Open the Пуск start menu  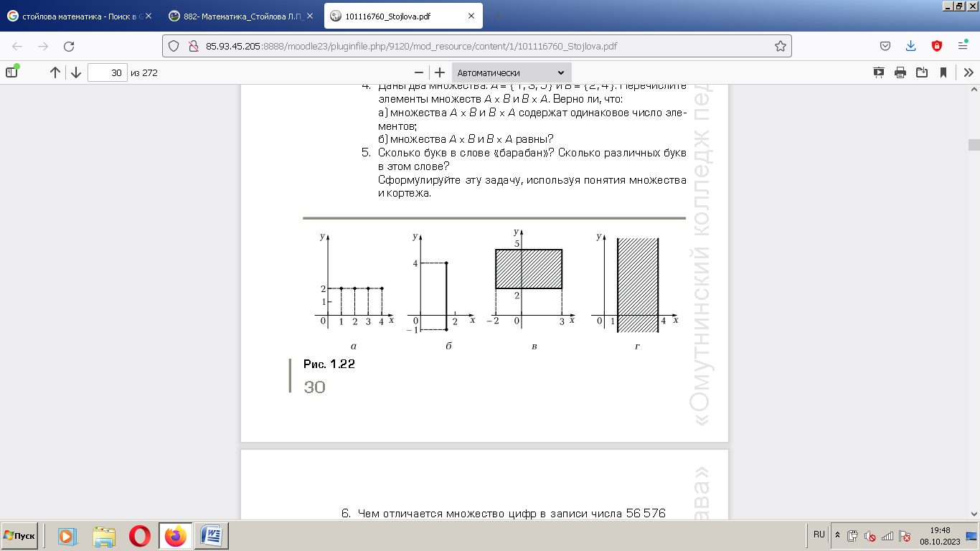coord(19,536)
